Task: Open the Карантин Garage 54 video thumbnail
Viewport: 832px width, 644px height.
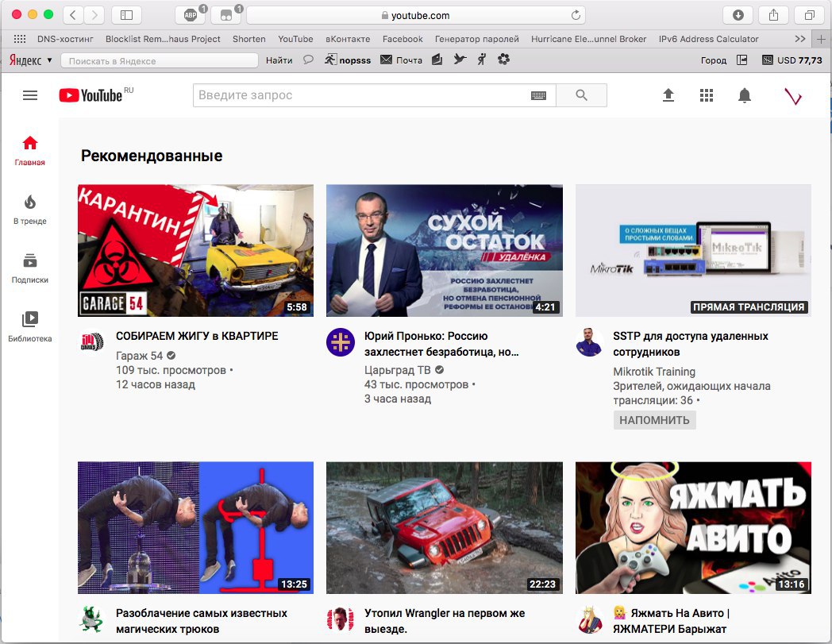Action: click(195, 251)
